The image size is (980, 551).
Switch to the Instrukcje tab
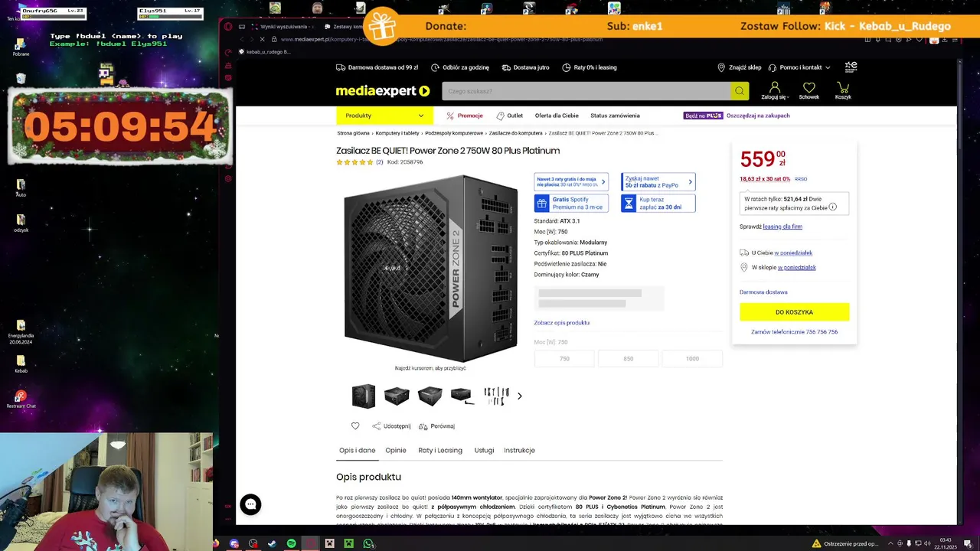519,450
